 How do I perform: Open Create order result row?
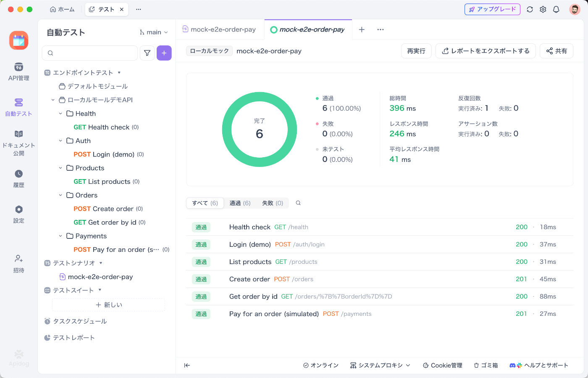[380, 279]
